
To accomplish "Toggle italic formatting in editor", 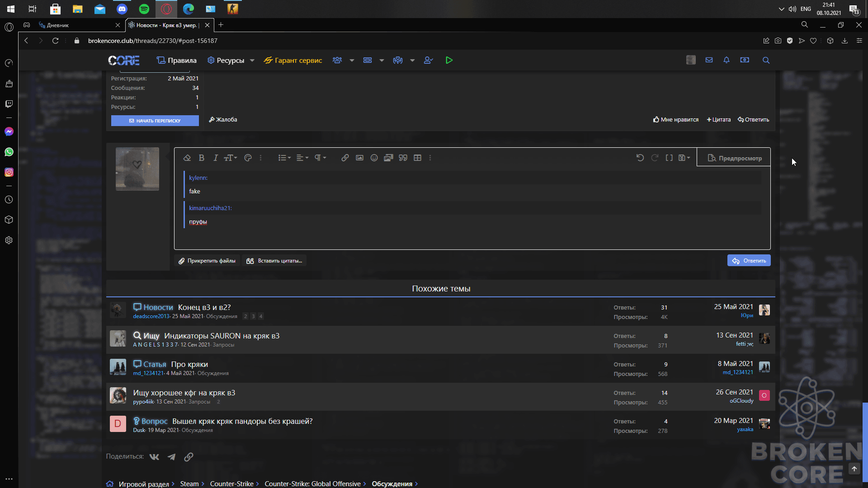I will [x=216, y=158].
